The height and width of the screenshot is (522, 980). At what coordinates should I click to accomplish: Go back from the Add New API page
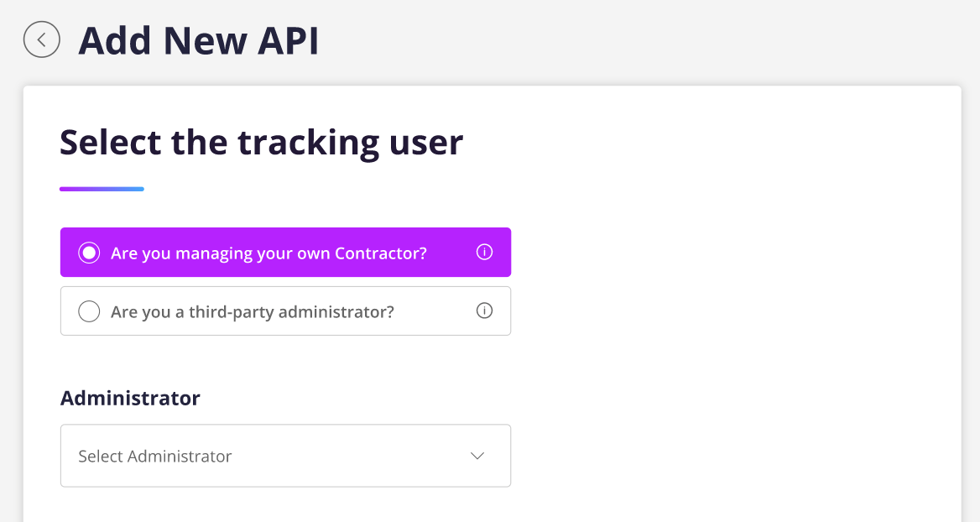tap(42, 39)
